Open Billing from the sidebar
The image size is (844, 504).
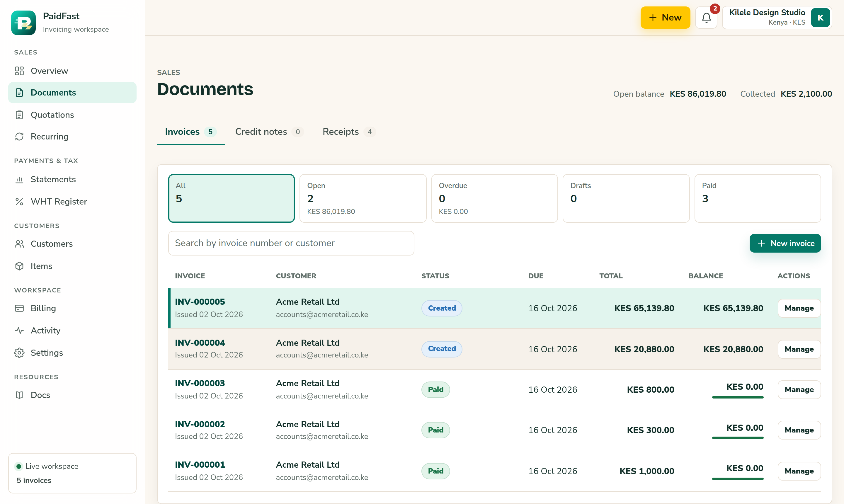click(72, 308)
